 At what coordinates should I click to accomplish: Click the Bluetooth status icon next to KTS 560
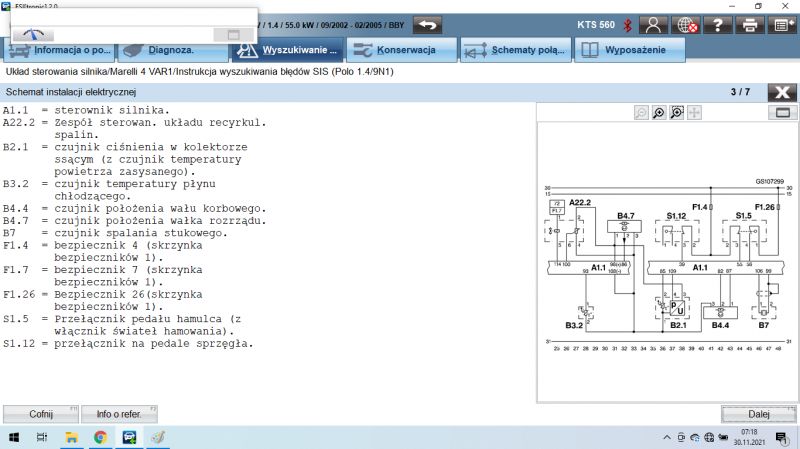coord(628,25)
